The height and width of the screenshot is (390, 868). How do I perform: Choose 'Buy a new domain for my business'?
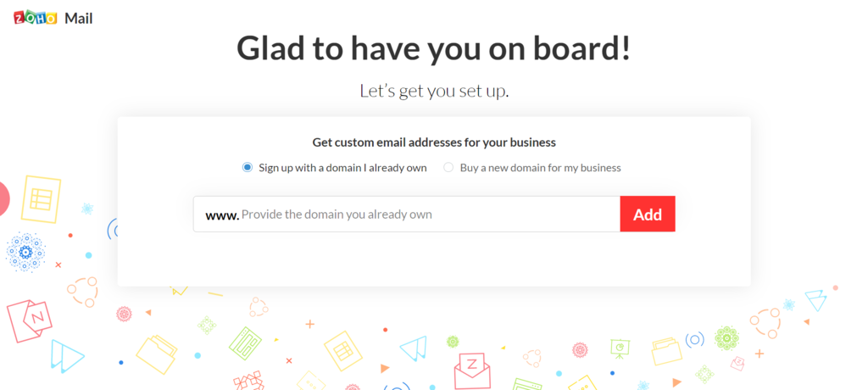pos(449,168)
